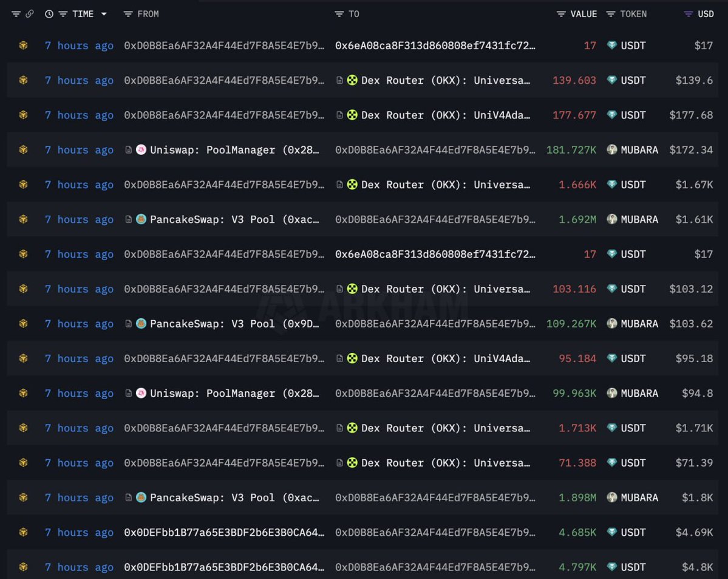Image resolution: width=728 pixels, height=579 pixels.
Task: Open Dex Router (OKX) link in the 1.713K row
Action: click(x=446, y=428)
